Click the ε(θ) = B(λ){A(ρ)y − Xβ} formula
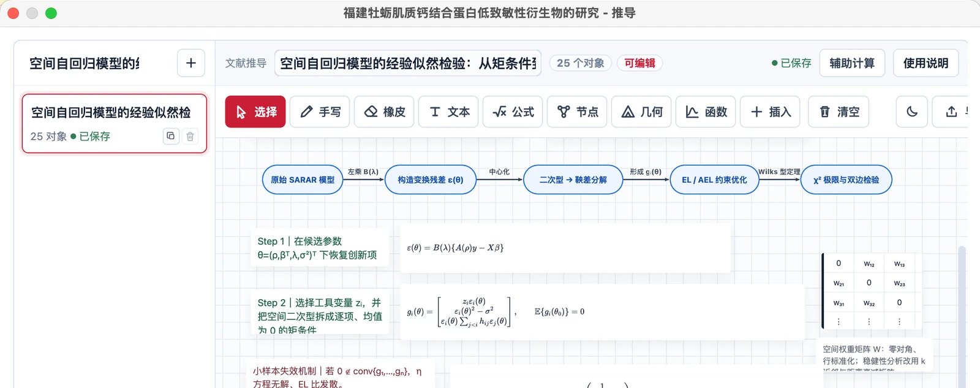The image size is (980, 388). tap(565, 248)
